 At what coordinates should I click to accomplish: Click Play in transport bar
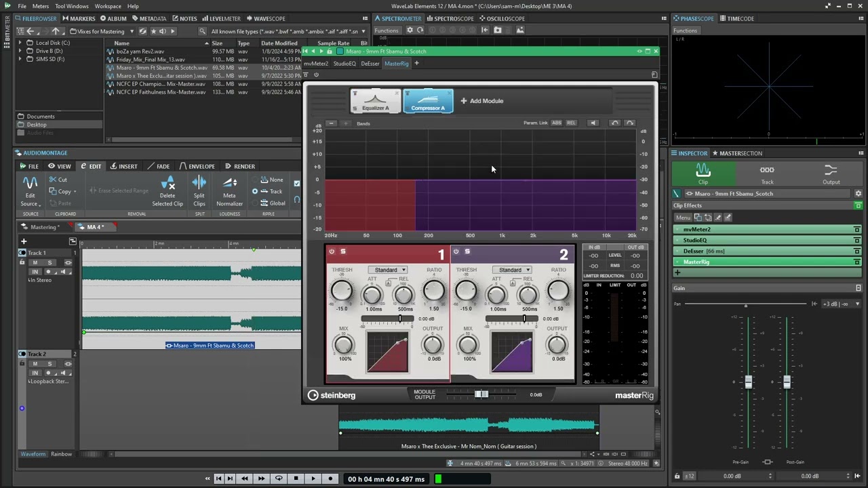[x=313, y=479]
